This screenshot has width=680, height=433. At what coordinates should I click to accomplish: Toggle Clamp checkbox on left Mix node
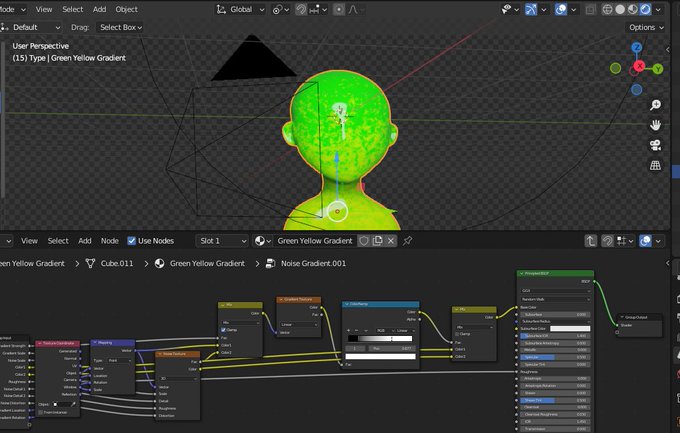click(x=223, y=330)
